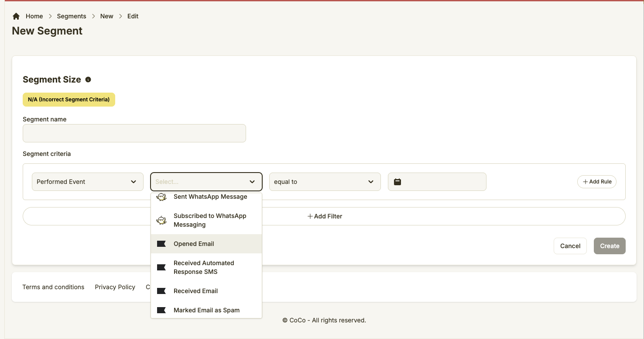Click the flag icon beside Marked Email as Spam
The width and height of the screenshot is (644, 339).
161,310
